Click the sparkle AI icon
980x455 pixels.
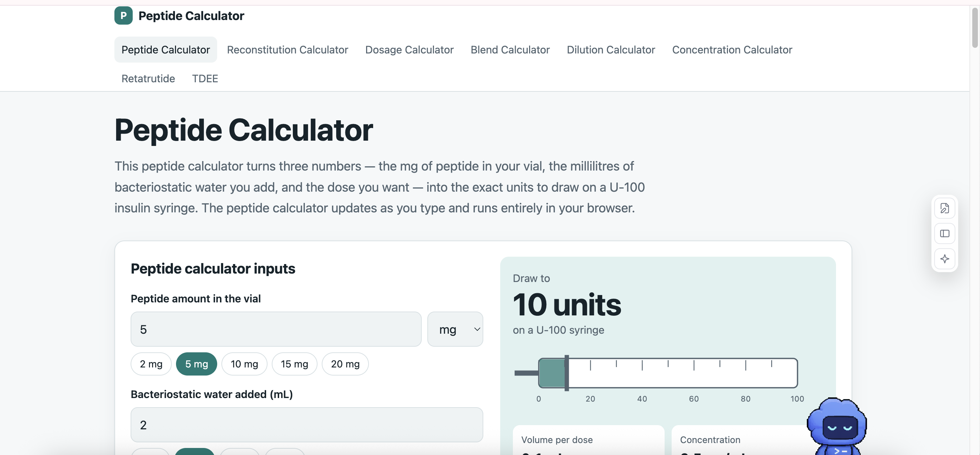(944, 259)
